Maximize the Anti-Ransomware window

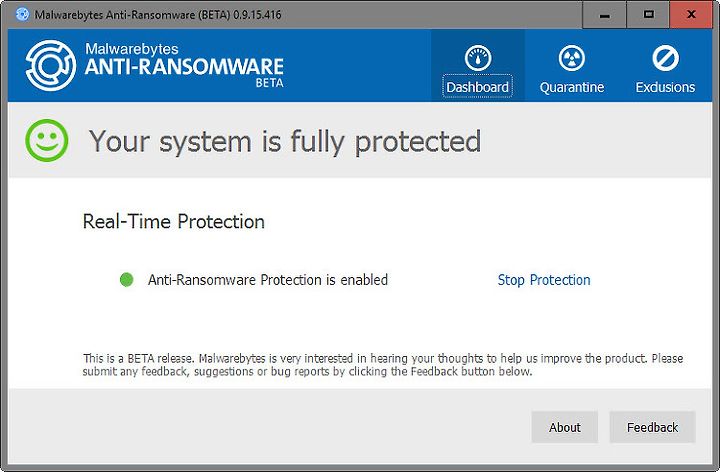click(648, 15)
